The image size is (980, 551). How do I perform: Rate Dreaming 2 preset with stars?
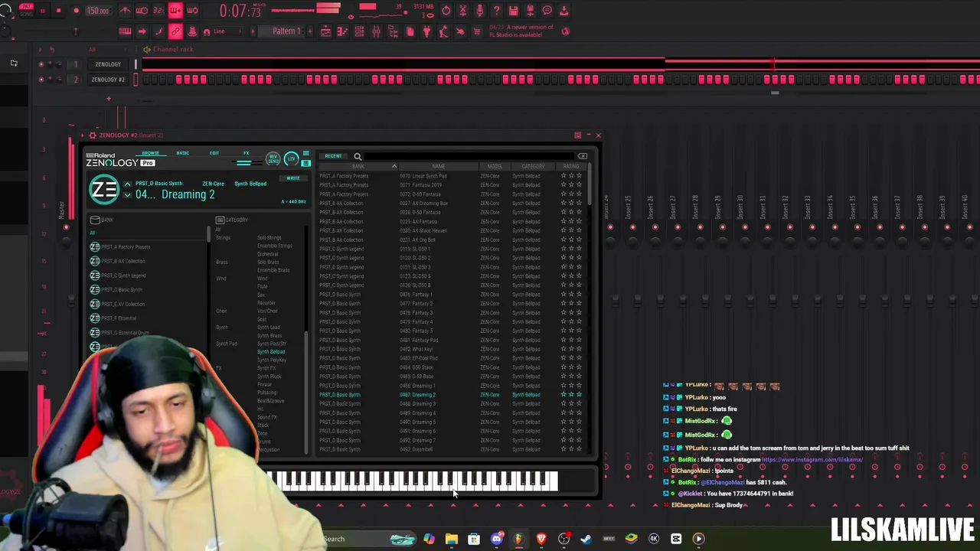pyautogui.click(x=571, y=395)
